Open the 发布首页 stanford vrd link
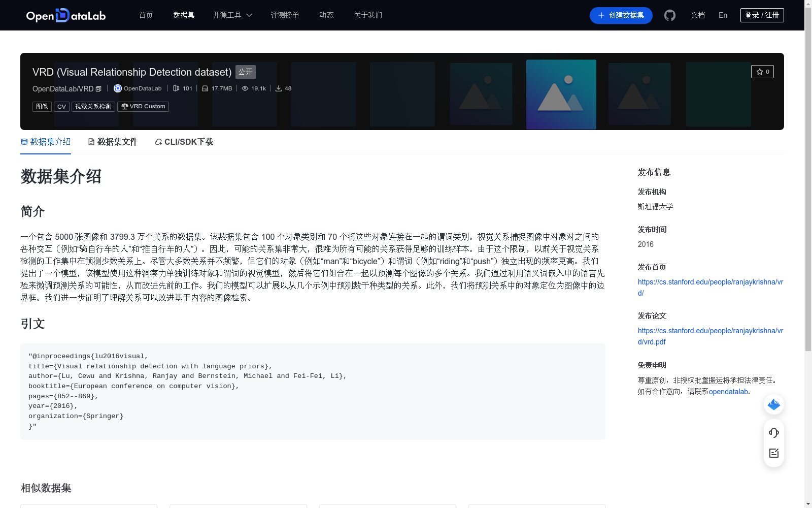Viewport: 812px width, 508px height. tap(710, 288)
